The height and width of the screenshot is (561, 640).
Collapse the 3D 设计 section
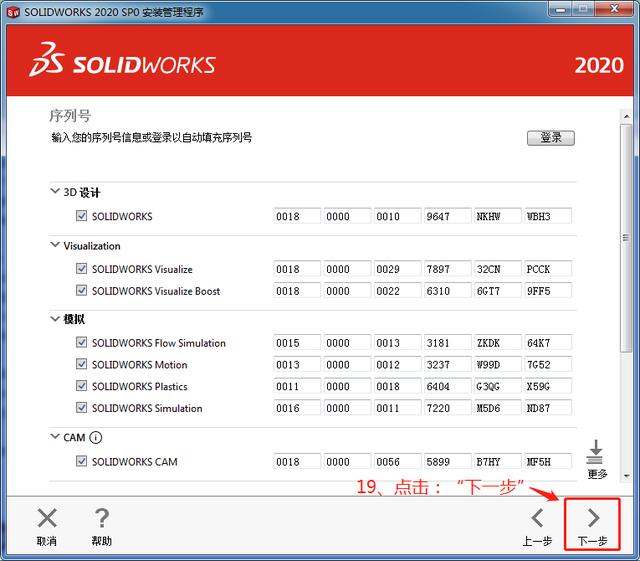(x=54, y=192)
